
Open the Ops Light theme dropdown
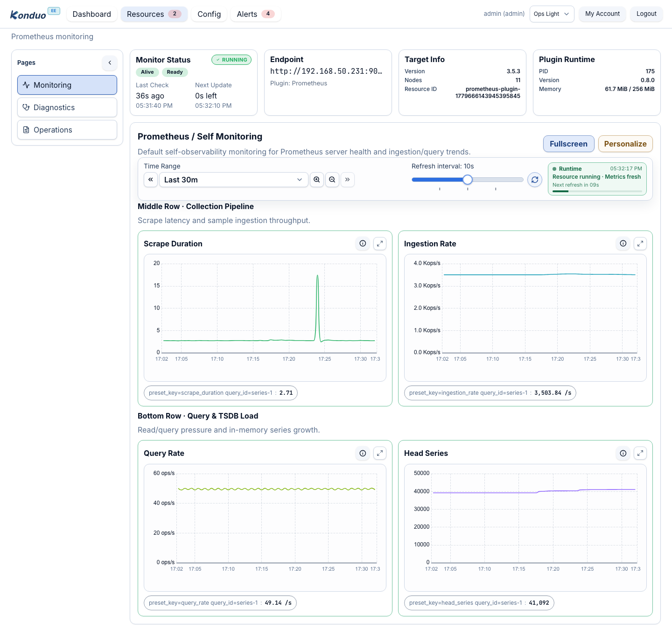pos(552,14)
